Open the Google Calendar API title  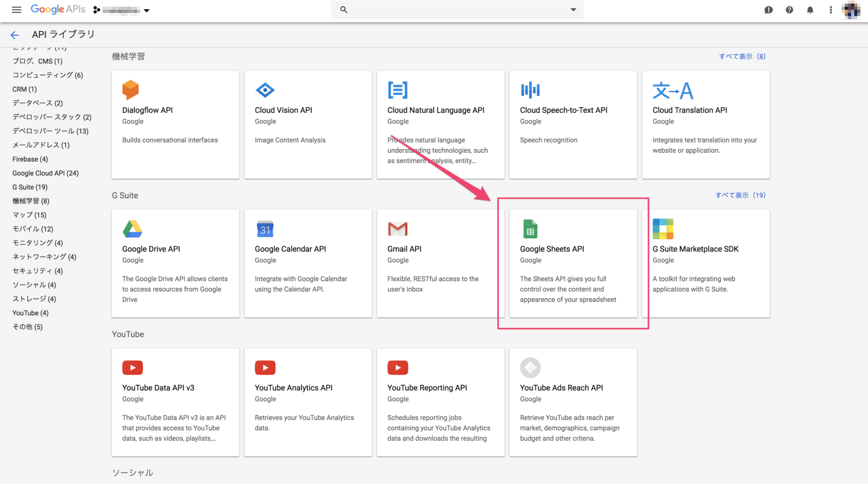click(x=291, y=249)
